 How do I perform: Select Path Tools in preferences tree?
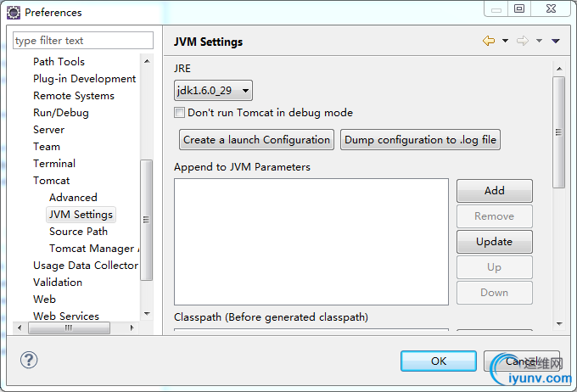pyautogui.click(x=59, y=61)
